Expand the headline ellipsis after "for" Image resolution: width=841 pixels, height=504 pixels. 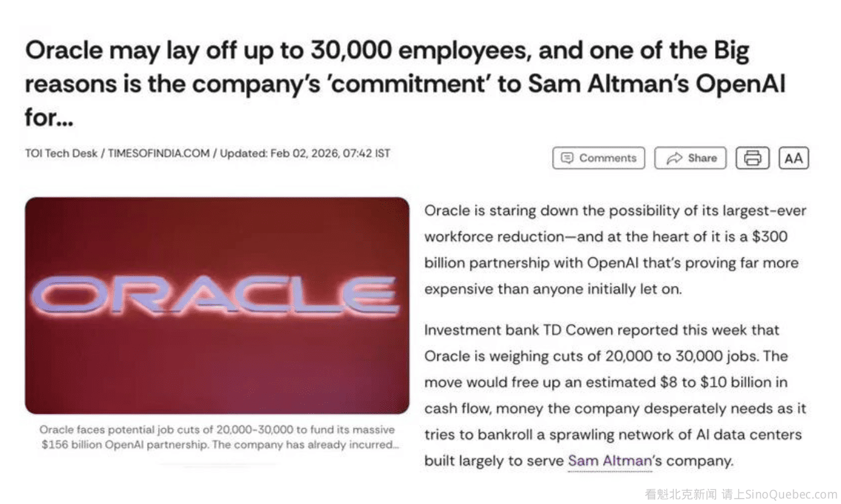(65, 118)
